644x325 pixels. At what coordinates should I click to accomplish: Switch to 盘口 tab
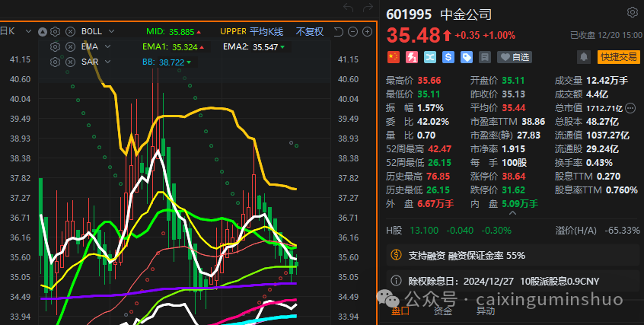(x=400, y=311)
